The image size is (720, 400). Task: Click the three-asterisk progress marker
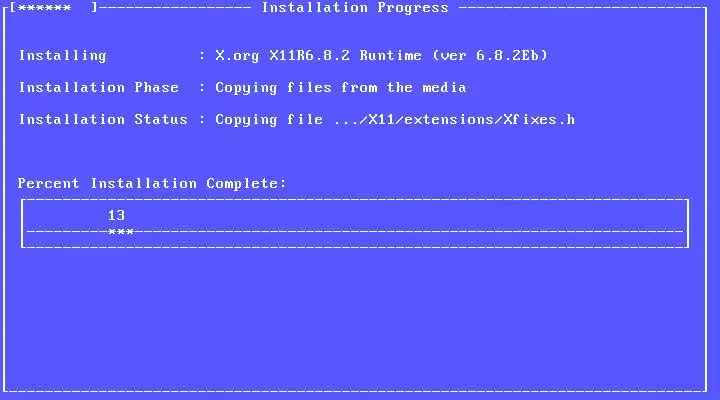pos(121,232)
